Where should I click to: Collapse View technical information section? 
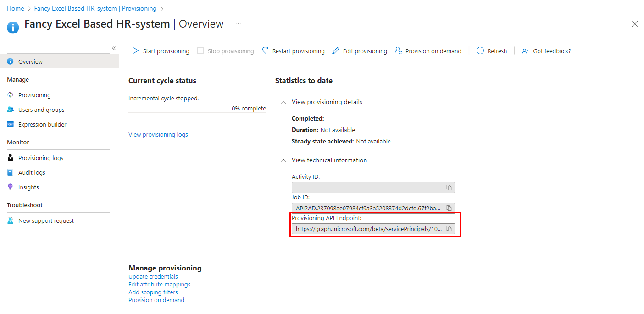284,160
